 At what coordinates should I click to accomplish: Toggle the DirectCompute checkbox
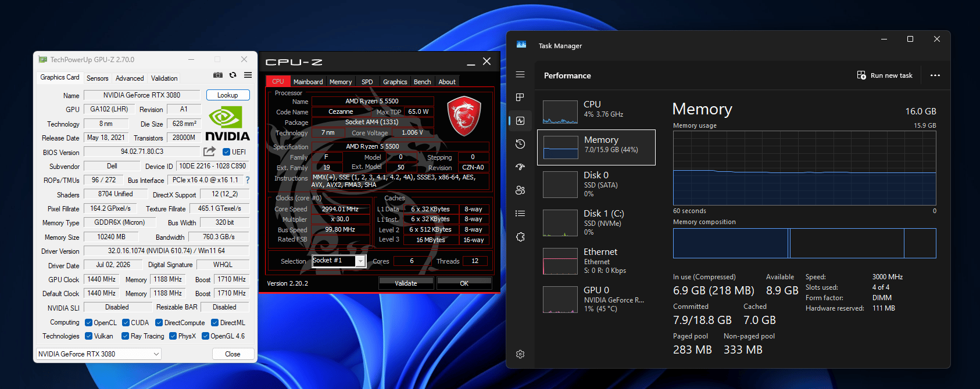159,323
